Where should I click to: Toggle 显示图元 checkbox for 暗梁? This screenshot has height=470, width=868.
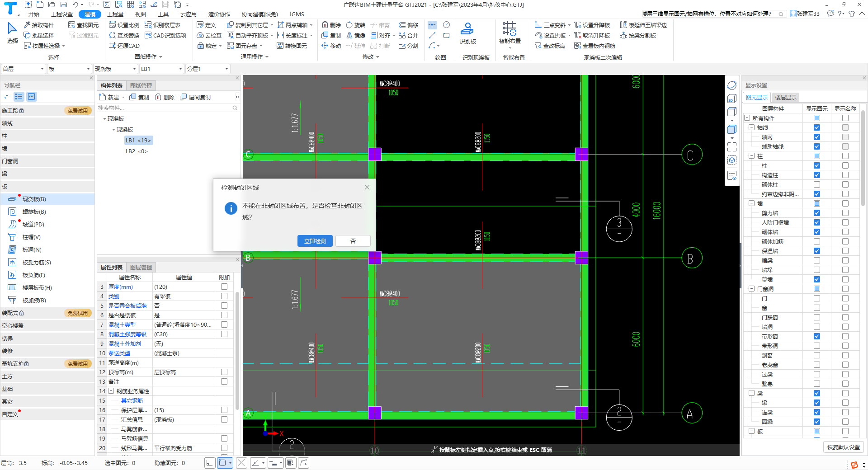(816, 260)
